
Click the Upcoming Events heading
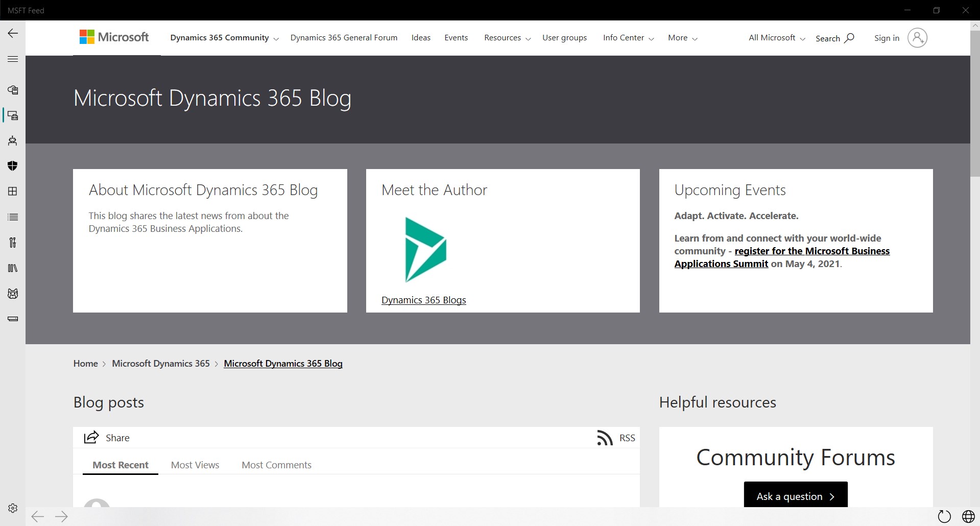pyautogui.click(x=730, y=190)
